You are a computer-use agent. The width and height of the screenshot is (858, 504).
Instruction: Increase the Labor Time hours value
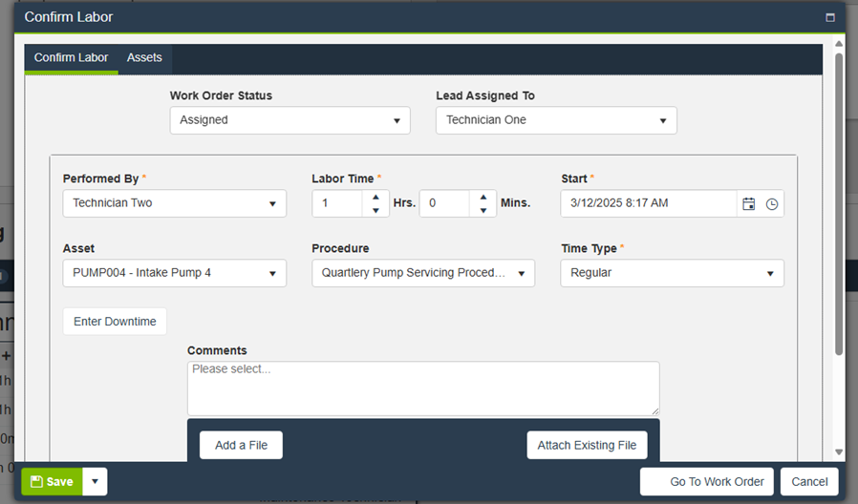tap(376, 197)
